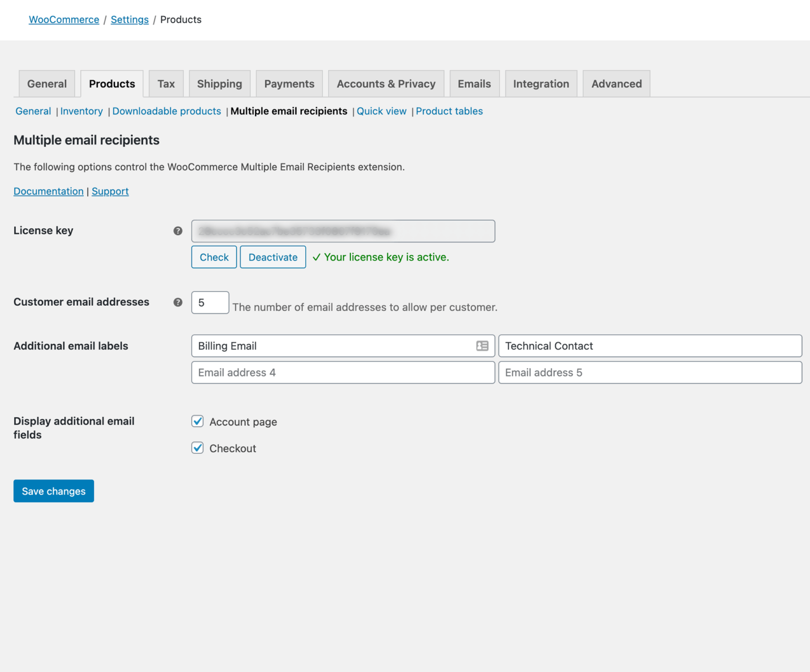Open the Downloadable products section

pyautogui.click(x=167, y=111)
